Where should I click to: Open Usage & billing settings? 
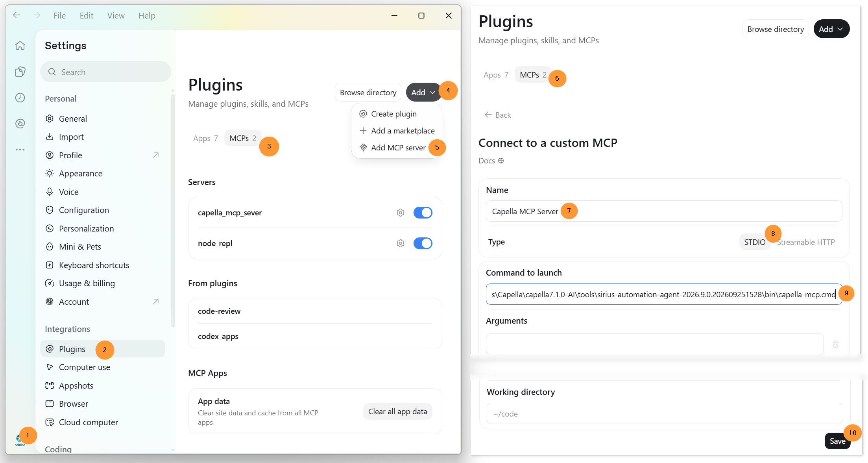point(102,283)
